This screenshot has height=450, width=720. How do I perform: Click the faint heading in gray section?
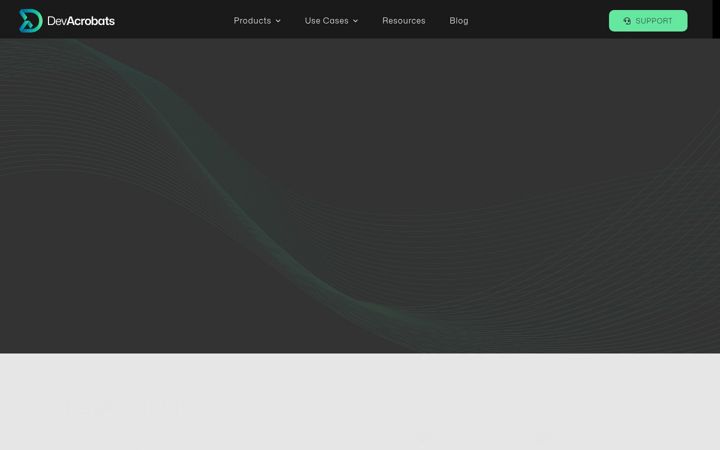[123, 408]
